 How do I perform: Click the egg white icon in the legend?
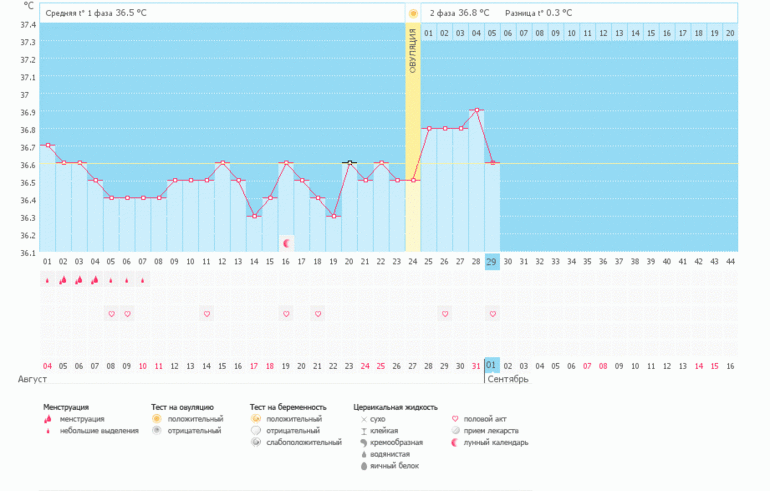[361, 466]
